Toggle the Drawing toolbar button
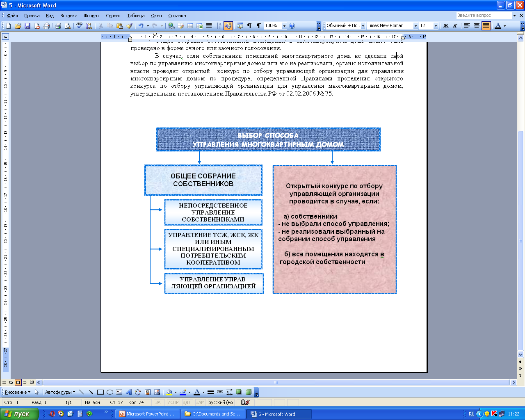The image size is (525, 420). 228,25
